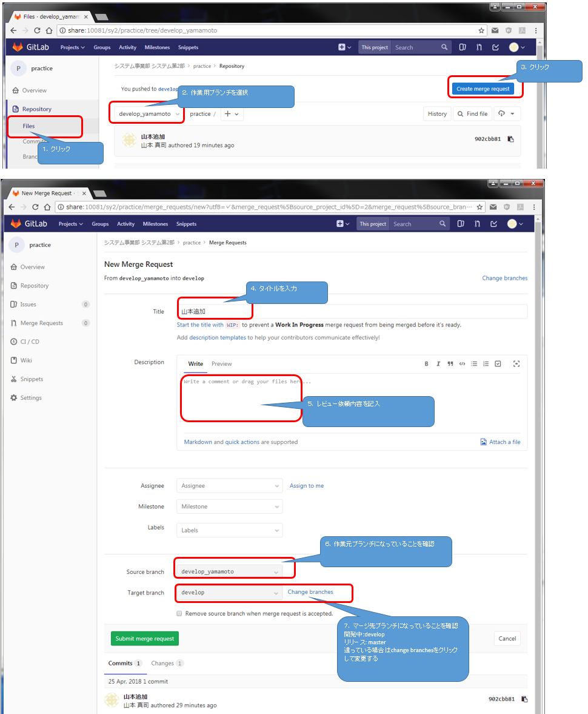The width and height of the screenshot is (588, 714).
Task: Click the Bold formatting icon in Description toolbar
Action: point(426,364)
